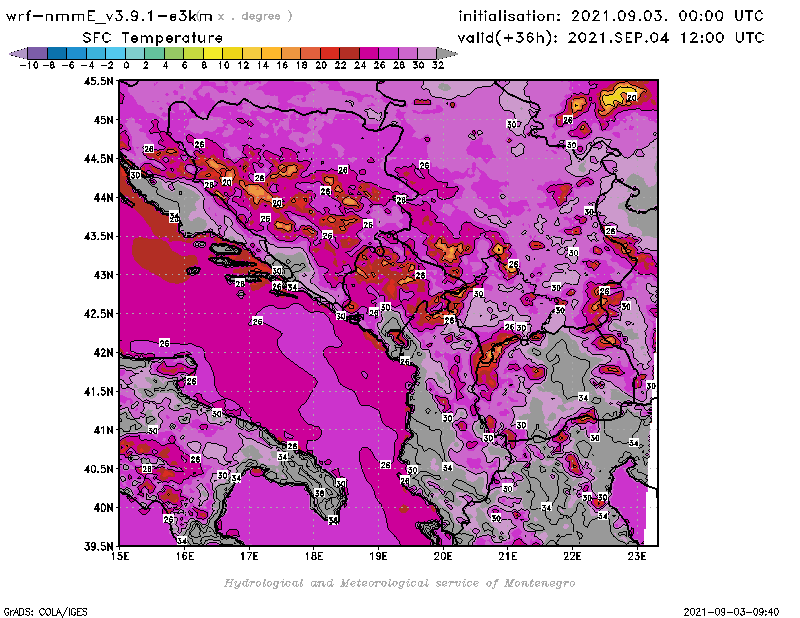Click the '42N' latitude label
This screenshot has width=800, height=618.
coord(104,353)
